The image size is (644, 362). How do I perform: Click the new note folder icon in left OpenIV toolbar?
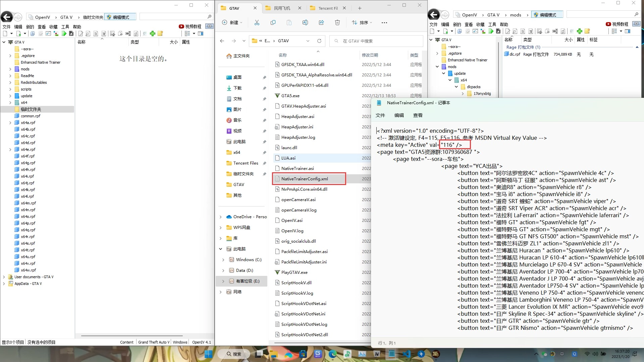[x=160, y=34]
